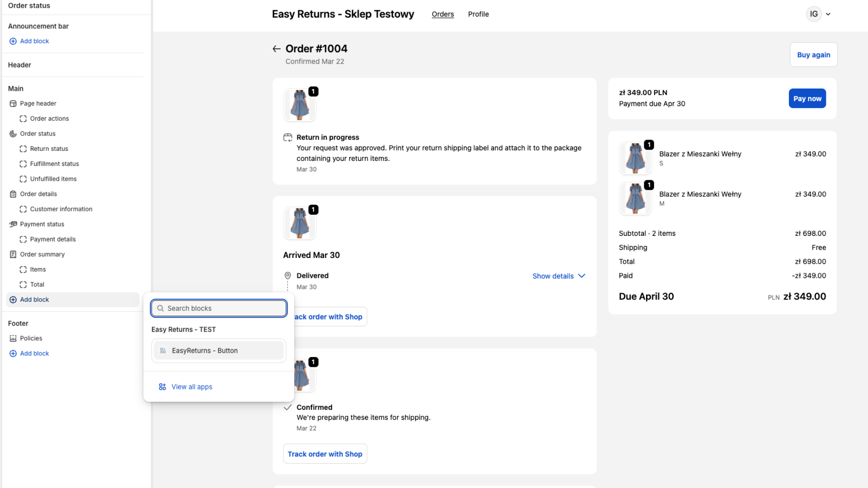Open the IG account dropdown
Viewport: 868px width, 488px height.
point(819,14)
